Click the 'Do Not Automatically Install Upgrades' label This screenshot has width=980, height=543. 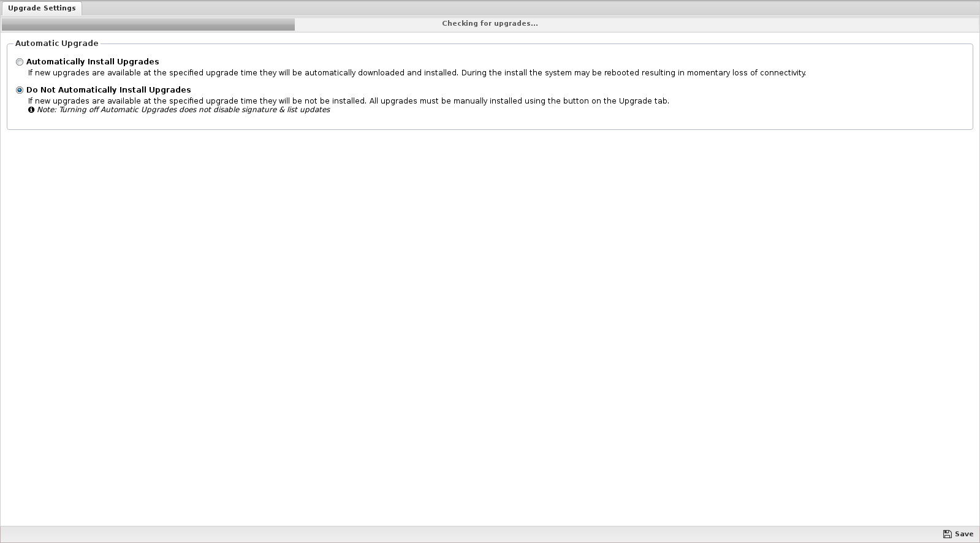[x=108, y=90]
